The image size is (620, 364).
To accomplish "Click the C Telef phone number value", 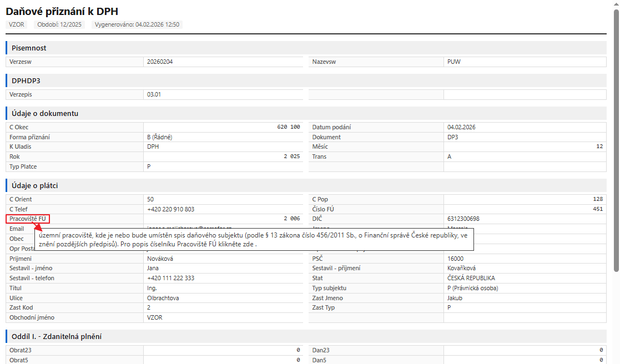I will tap(171, 210).
